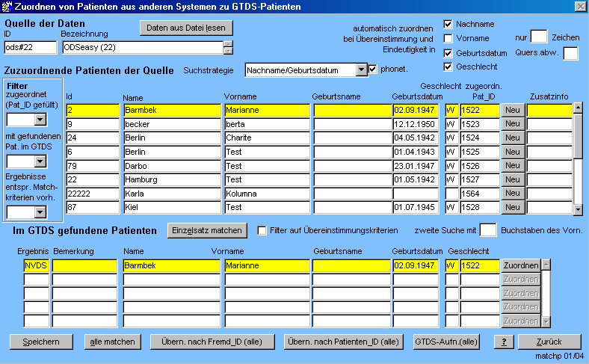Uncheck the Geburtsdatum checkbox
The image size is (589, 364).
tap(448, 53)
